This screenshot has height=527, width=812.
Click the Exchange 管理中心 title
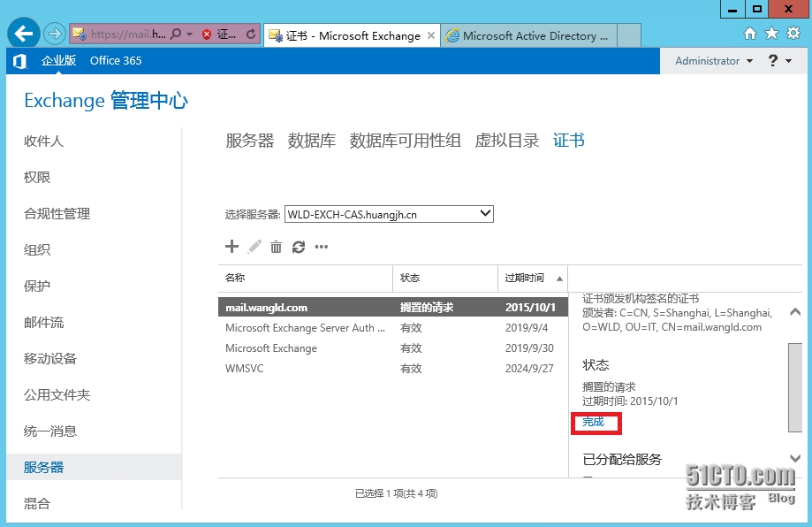click(106, 101)
